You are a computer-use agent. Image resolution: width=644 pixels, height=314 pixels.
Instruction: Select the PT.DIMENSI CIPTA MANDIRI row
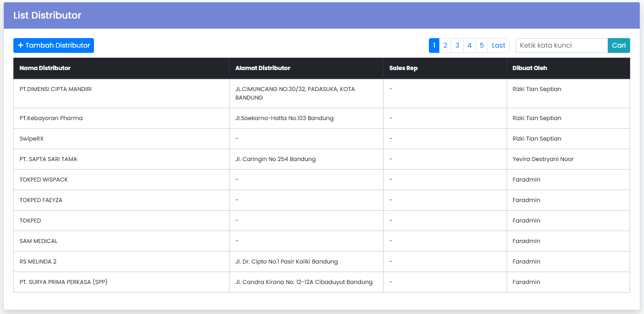(x=55, y=89)
